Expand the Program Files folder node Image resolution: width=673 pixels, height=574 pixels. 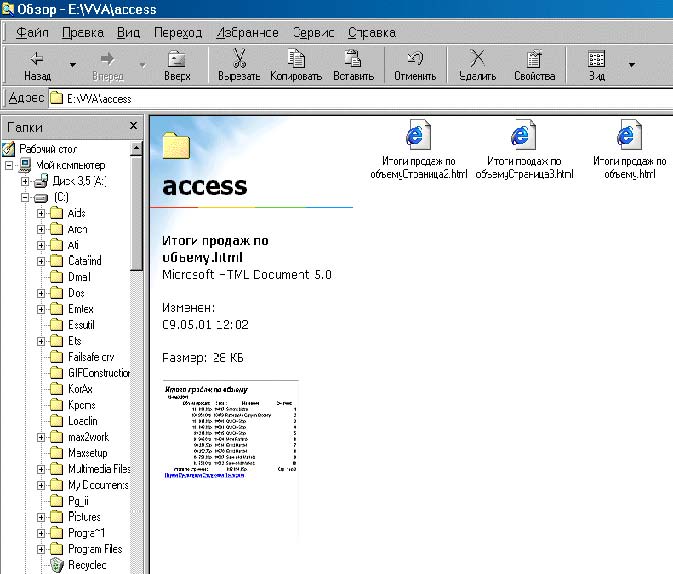[42, 549]
